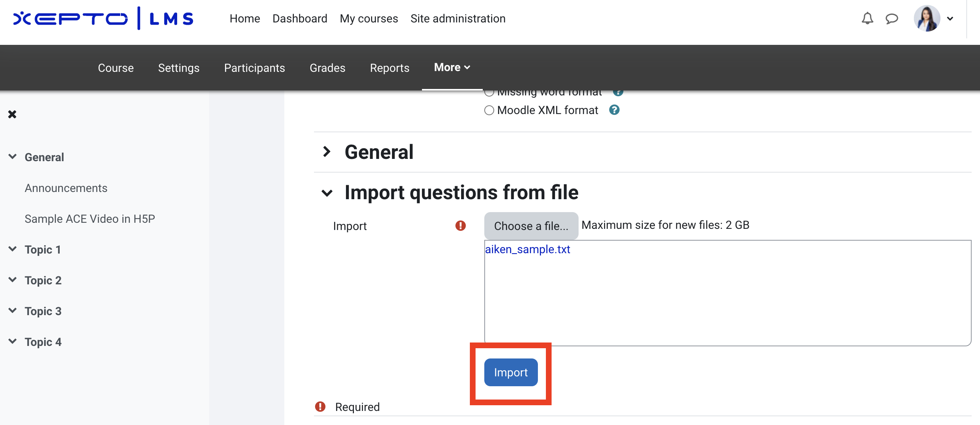Click the Xepto LMS logo
Viewport: 980px width, 425px height.
coord(103,19)
